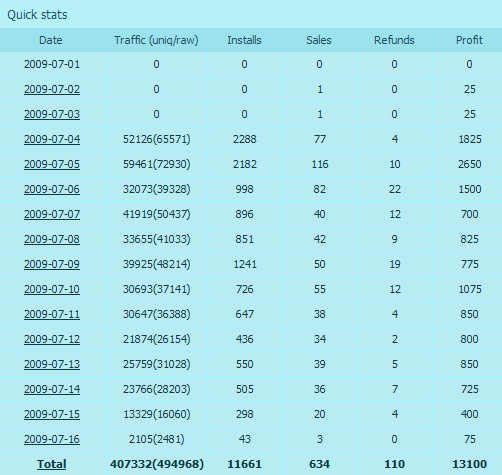Click installs value 43 for 2009-07-16
This screenshot has width=502, height=475.
244,439
